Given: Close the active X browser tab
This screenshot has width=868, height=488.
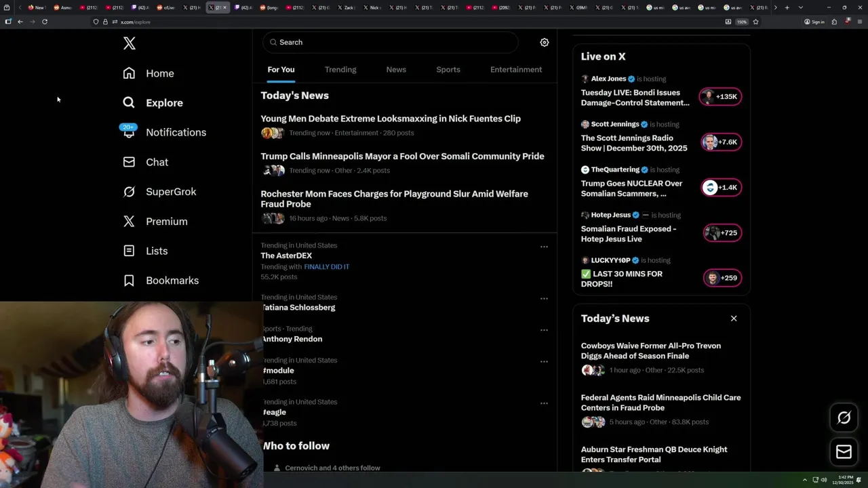Looking at the screenshot, I should pos(225,7).
